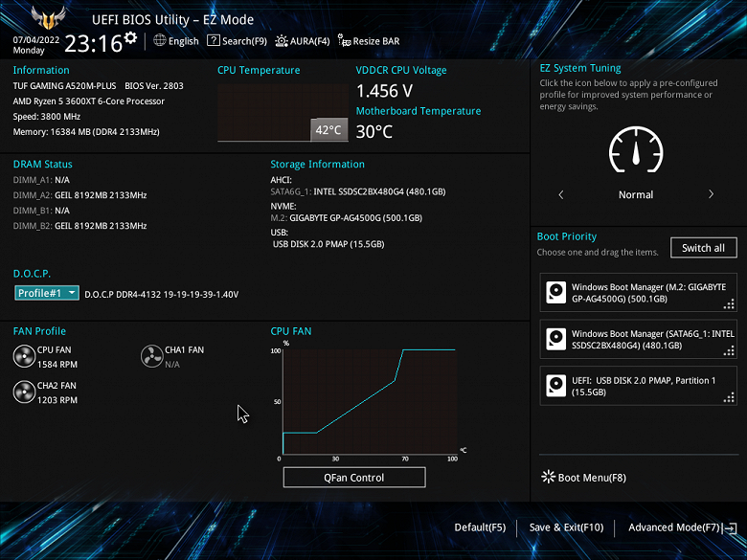Select UEFI USB DISK 2.0 PMAP entry
The width and height of the screenshot is (747, 560).
tap(638, 386)
